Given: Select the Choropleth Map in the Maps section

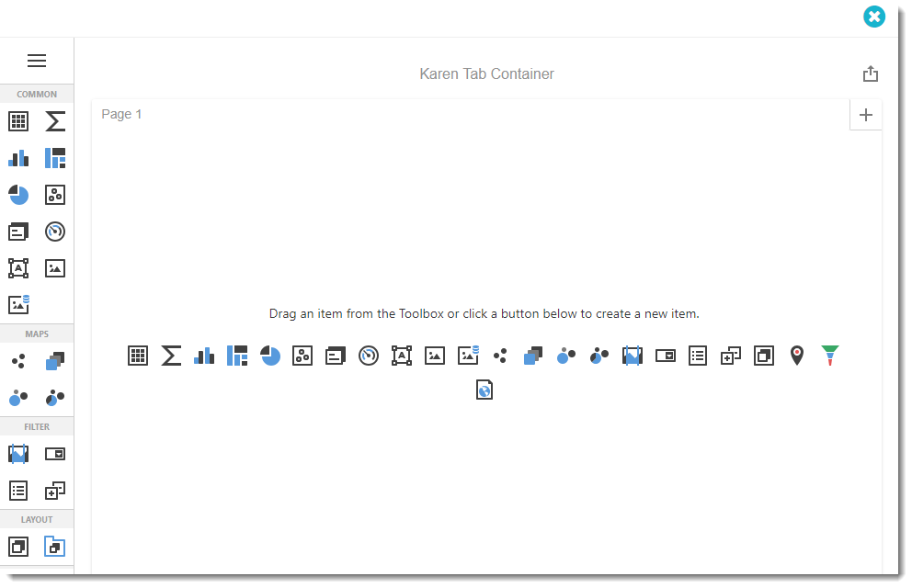Looking at the screenshot, I should pos(55,361).
